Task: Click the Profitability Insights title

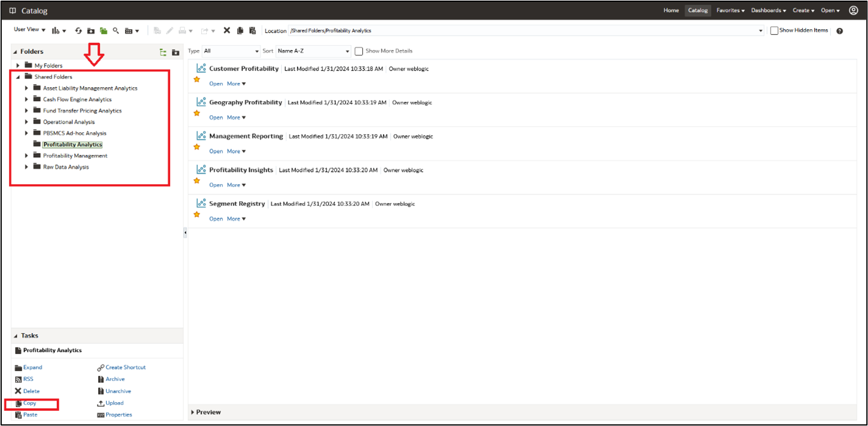Action: 241,170
